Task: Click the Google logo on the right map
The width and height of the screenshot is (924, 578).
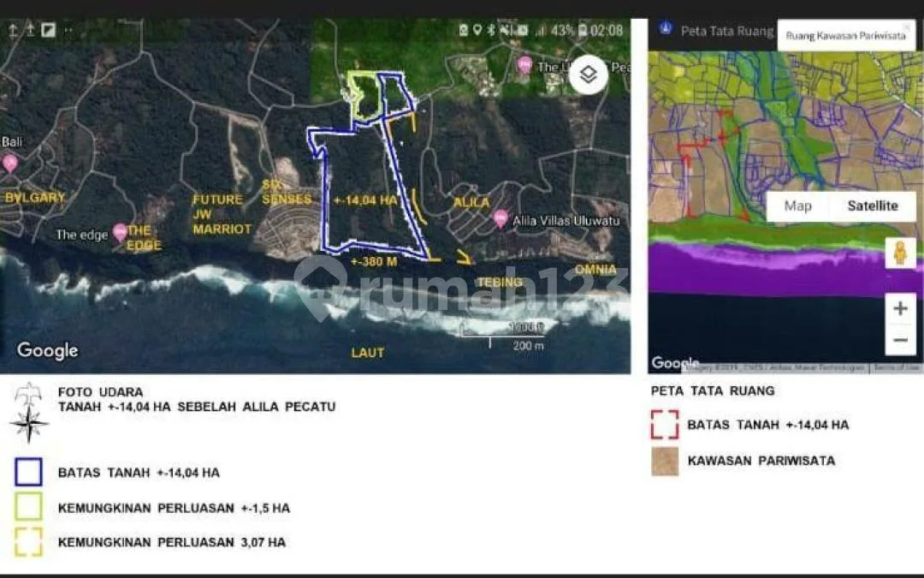Action: [x=675, y=363]
